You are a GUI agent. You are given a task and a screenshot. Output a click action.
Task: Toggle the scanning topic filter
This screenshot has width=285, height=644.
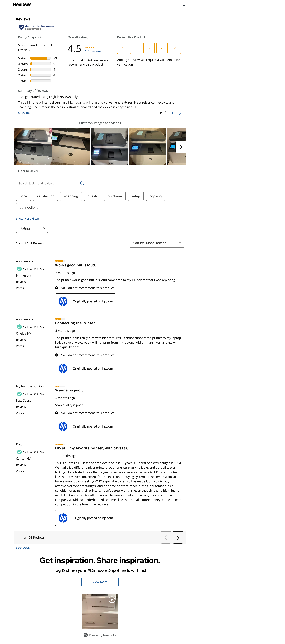point(71,196)
